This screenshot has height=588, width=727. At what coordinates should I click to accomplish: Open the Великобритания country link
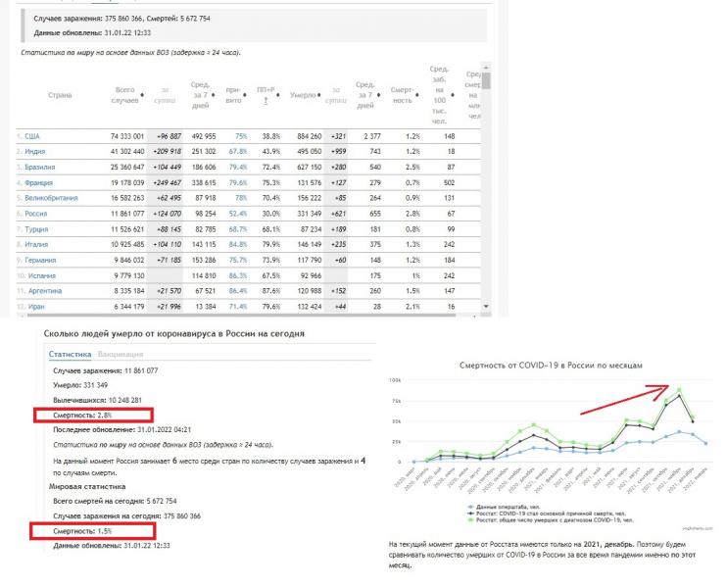coord(51,198)
